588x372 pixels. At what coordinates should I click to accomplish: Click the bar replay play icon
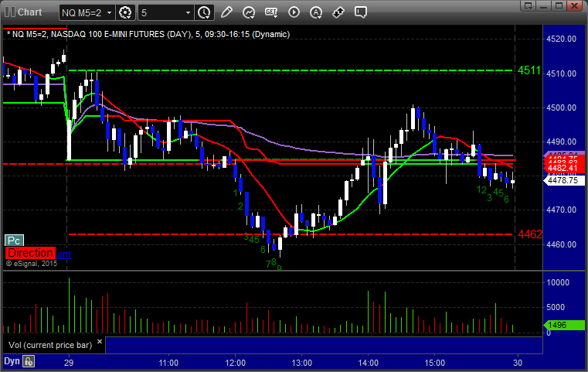click(294, 12)
